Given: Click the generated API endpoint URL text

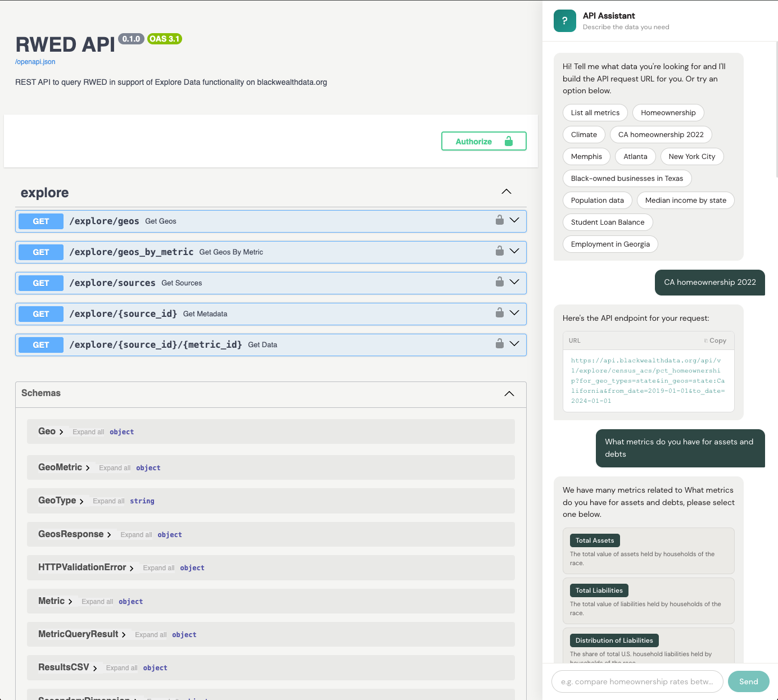Looking at the screenshot, I should click(648, 380).
